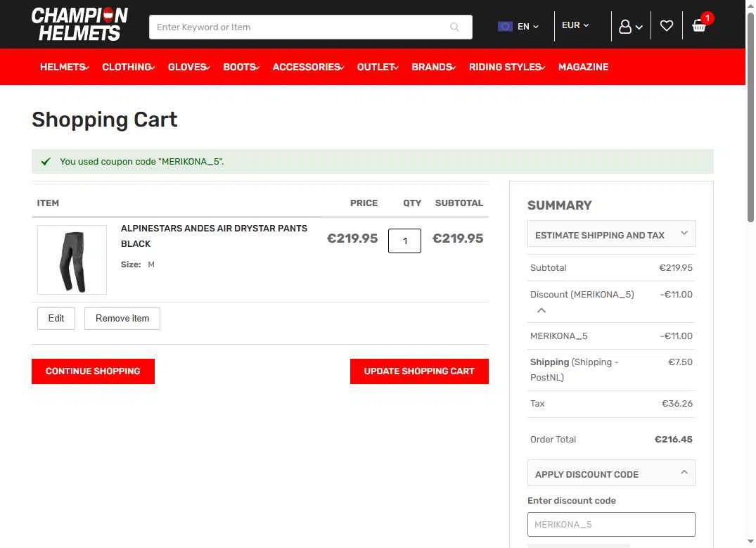Open the Helmets menu

click(x=64, y=67)
